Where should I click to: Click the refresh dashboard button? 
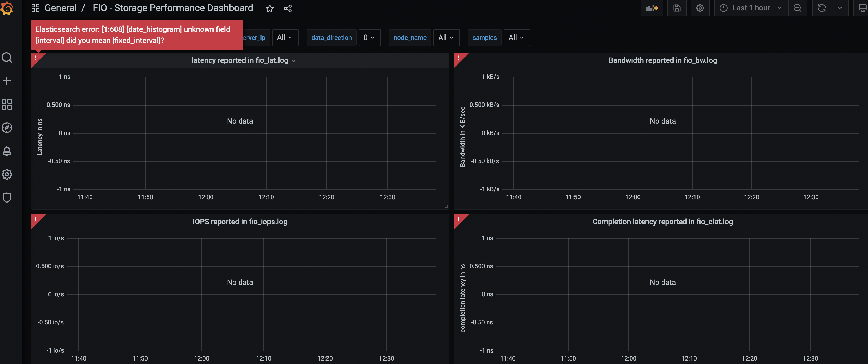pyautogui.click(x=821, y=8)
